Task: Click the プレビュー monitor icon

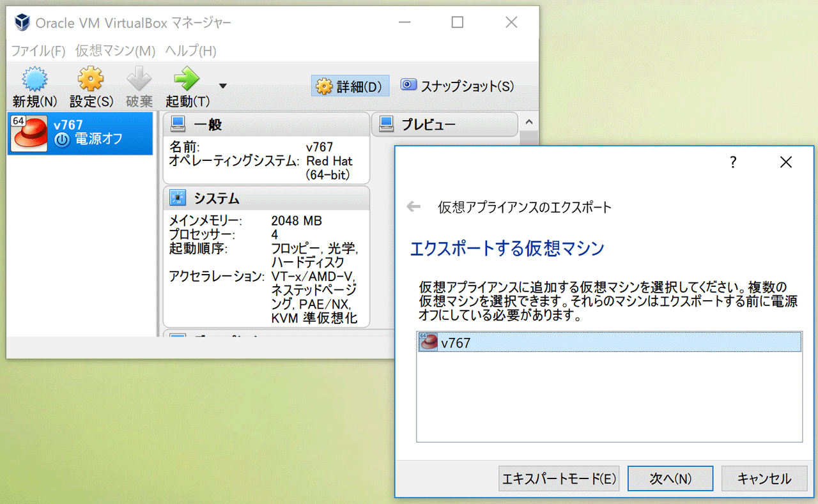Action: pos(386,124)
